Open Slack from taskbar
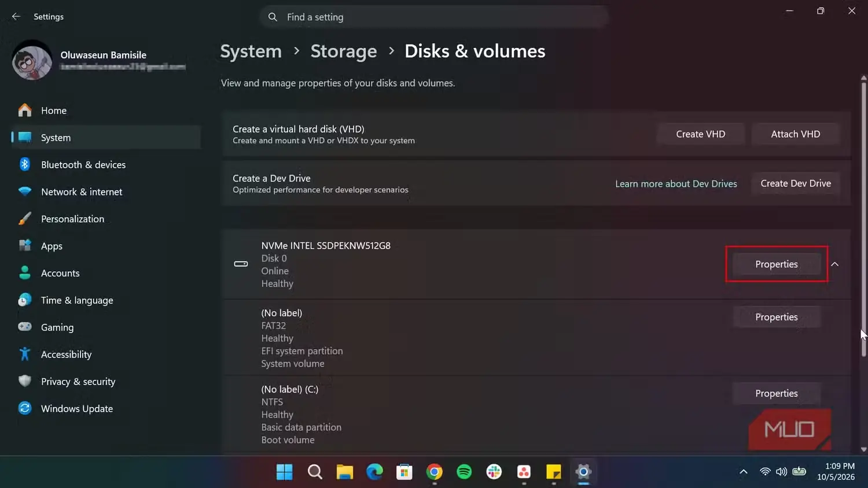Screen dimensions: 868x488 (494, 472)
